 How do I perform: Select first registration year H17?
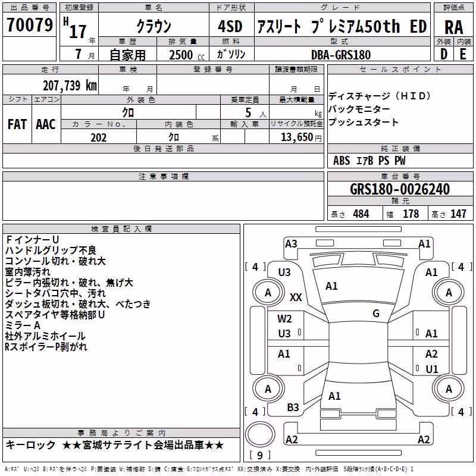pos(75,28)
